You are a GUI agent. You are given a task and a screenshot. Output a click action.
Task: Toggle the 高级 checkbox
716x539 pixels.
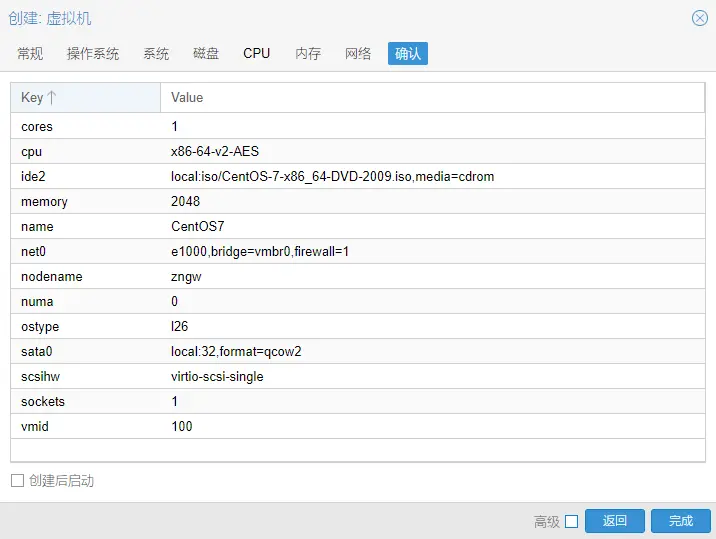[x=571, y=521]
